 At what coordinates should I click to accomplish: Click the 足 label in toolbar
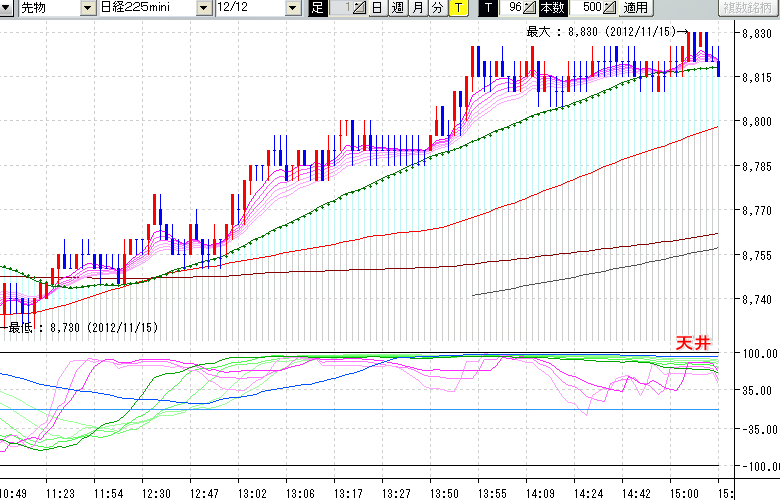pos(317,8)
